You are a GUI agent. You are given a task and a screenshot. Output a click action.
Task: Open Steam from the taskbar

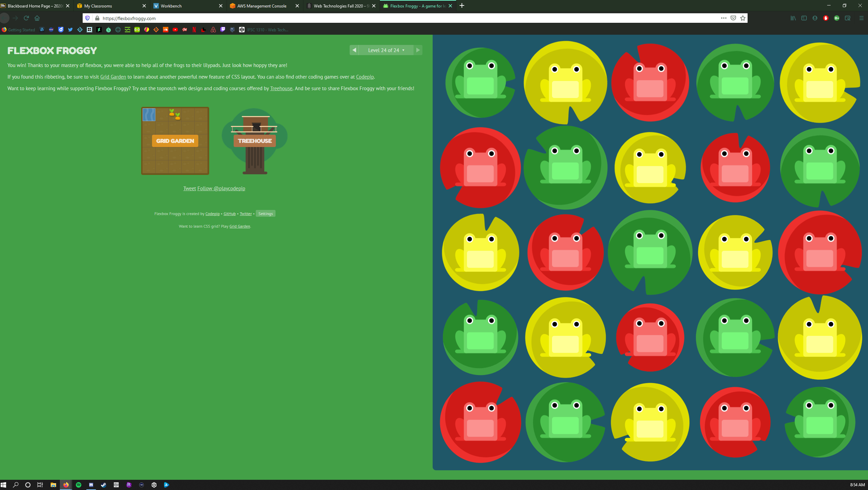[104, 485]
